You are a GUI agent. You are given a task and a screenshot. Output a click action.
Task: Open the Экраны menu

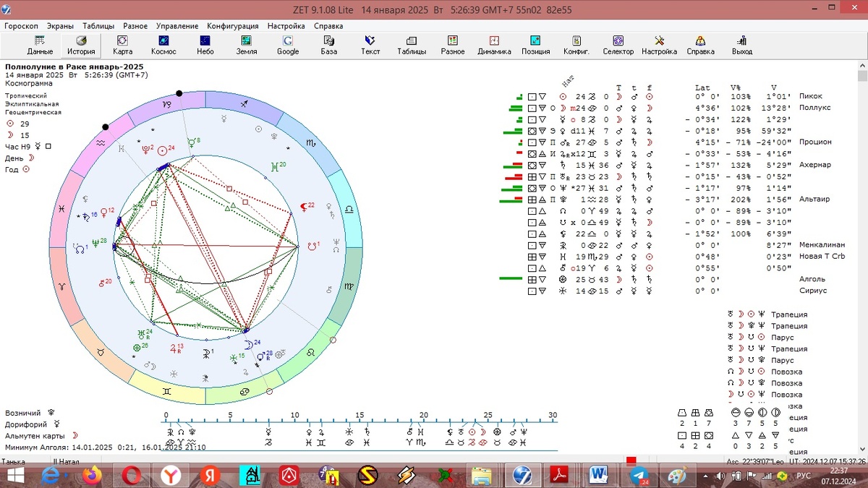[60, 25]
